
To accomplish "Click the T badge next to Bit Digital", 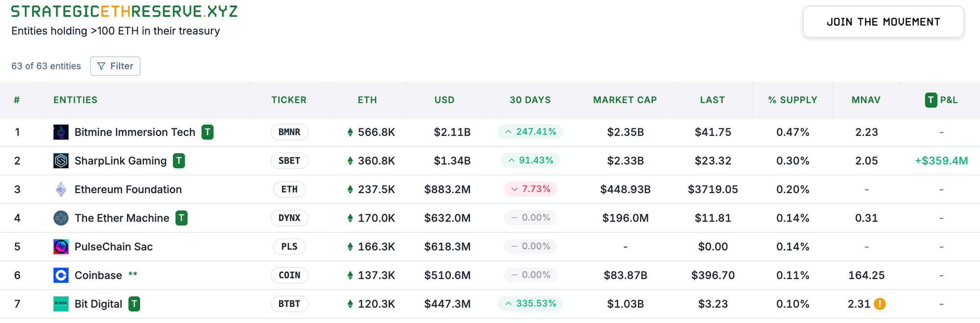I will click(134, 304).
